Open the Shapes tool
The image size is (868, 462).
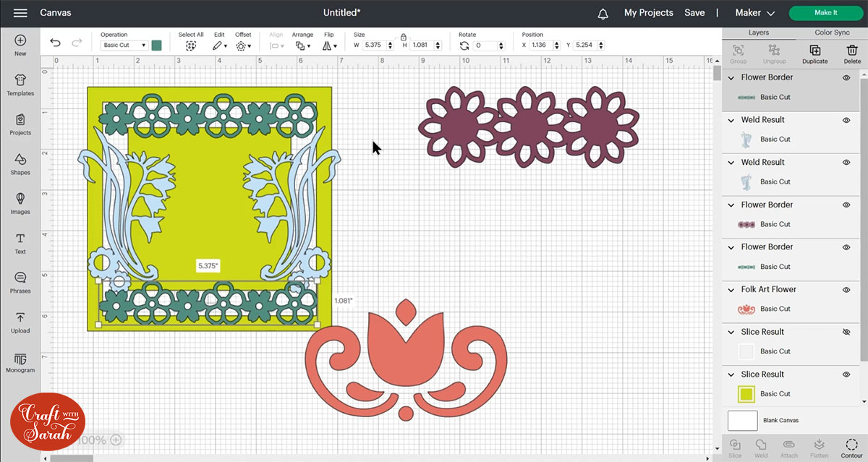[20, 164]
